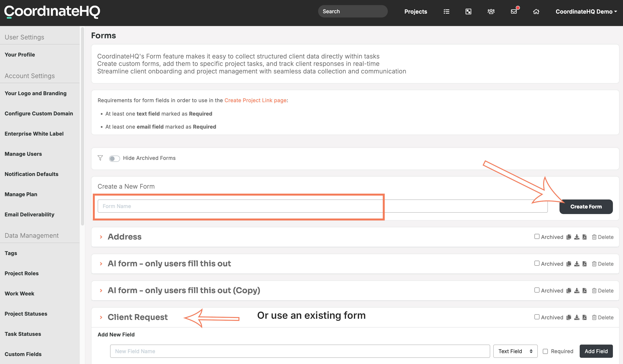
Task: Open Configure Custom Domain settings
Action: click(39, 113)
